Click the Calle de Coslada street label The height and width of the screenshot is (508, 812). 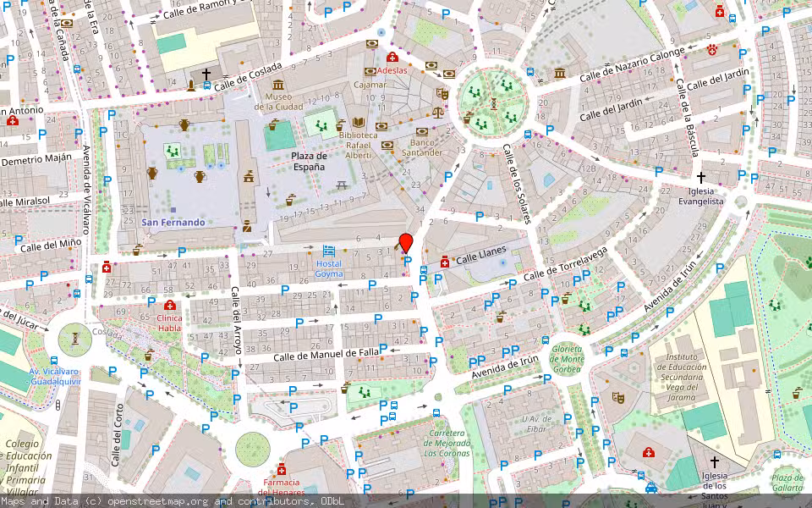[x=248, y=77]
